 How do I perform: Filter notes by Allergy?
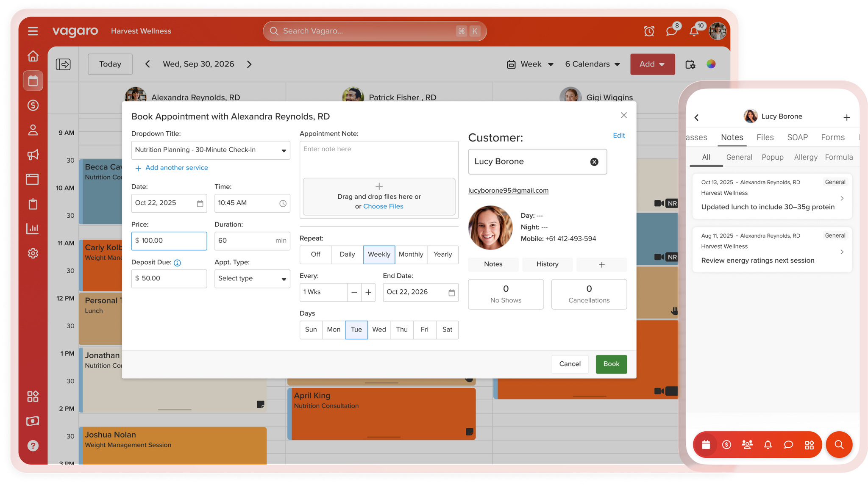806,157
